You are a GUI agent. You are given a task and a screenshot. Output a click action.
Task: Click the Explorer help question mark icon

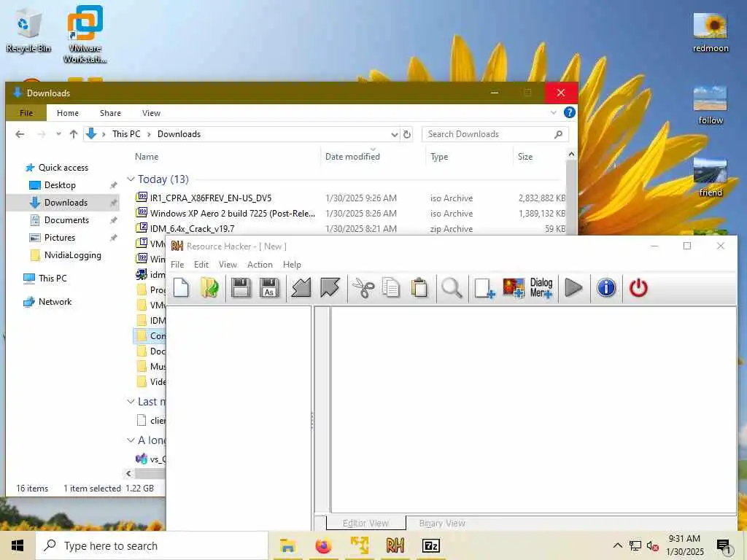pos(569,112)
